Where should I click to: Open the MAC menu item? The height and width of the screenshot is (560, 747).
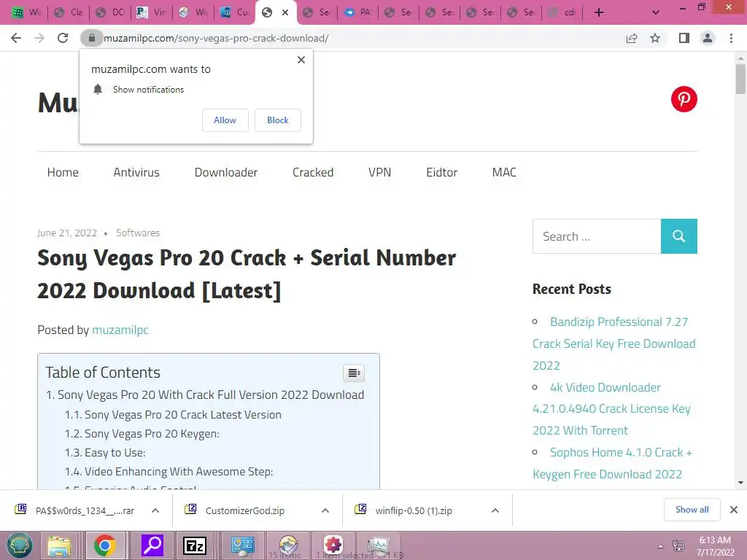504,172
